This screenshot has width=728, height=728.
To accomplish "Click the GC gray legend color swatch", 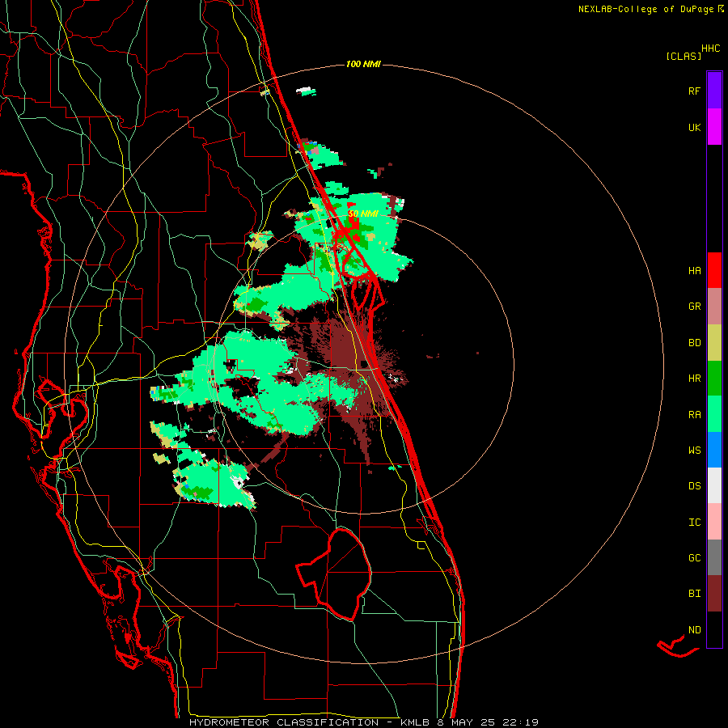I will [x=714, y=557].
